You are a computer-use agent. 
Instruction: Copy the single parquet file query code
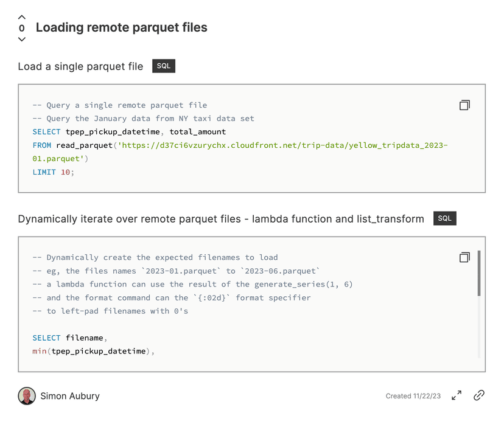point(464,105)
